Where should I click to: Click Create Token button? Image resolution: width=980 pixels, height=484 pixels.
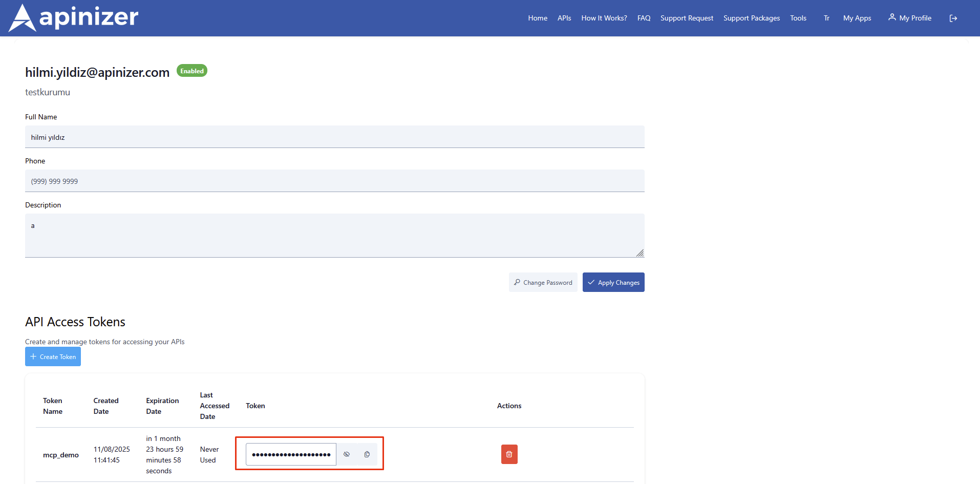point(53,356)
